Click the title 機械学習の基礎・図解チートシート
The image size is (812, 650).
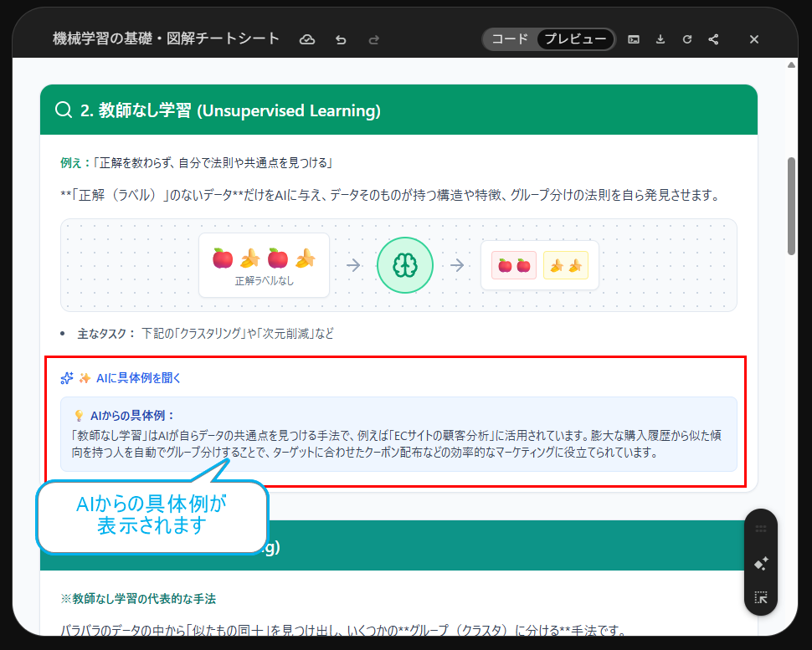[167, 38]
